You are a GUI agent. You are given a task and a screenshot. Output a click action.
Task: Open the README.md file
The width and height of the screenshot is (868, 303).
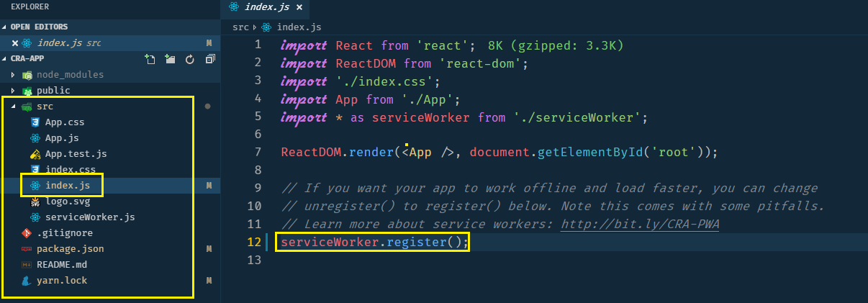pos(62,265)
